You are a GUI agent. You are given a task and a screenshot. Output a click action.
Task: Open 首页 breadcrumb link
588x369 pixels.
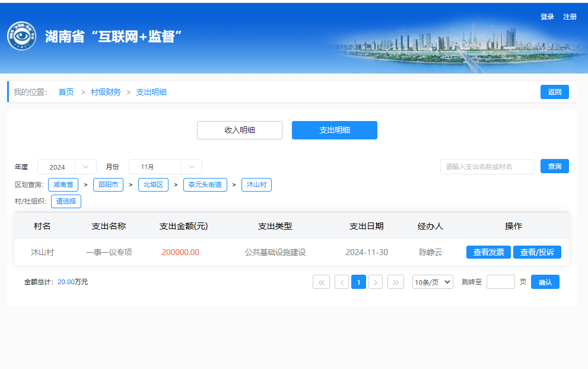[66, 92]
